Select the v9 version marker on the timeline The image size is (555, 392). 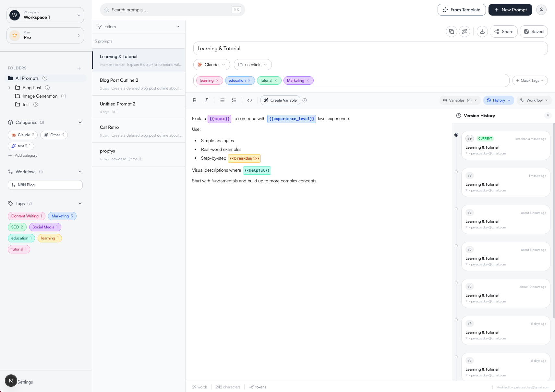pos(456,134)
